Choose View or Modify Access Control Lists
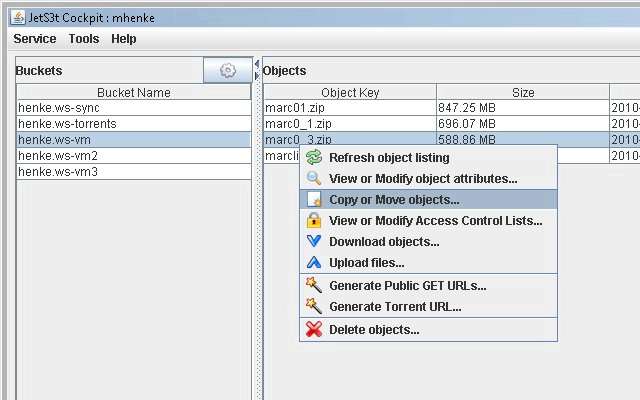Image resolution: width=640 pixels, height=400 pixels. tap(429, 220)
